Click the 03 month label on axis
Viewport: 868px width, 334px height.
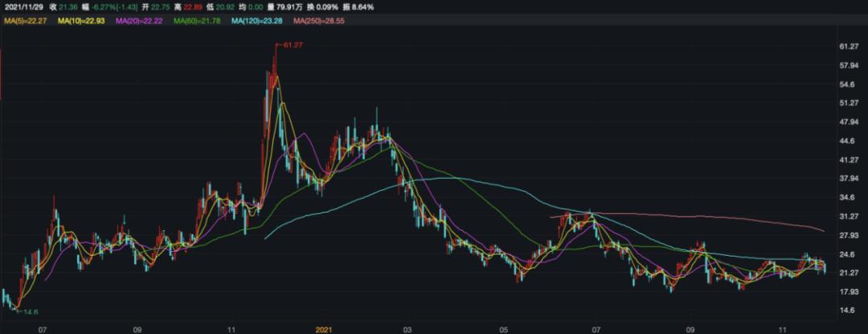pos(408,329)
